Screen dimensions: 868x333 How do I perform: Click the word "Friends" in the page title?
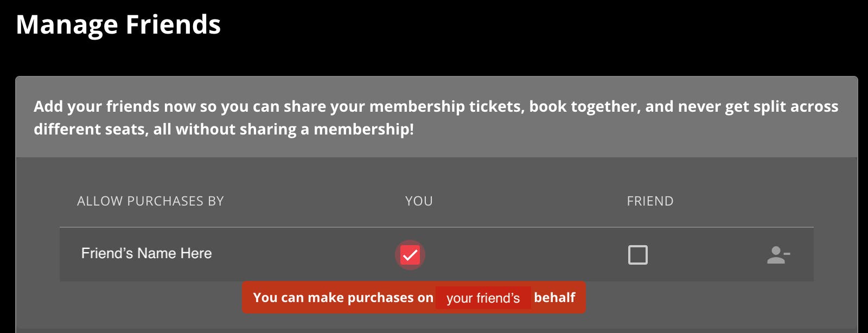[173, 25]
